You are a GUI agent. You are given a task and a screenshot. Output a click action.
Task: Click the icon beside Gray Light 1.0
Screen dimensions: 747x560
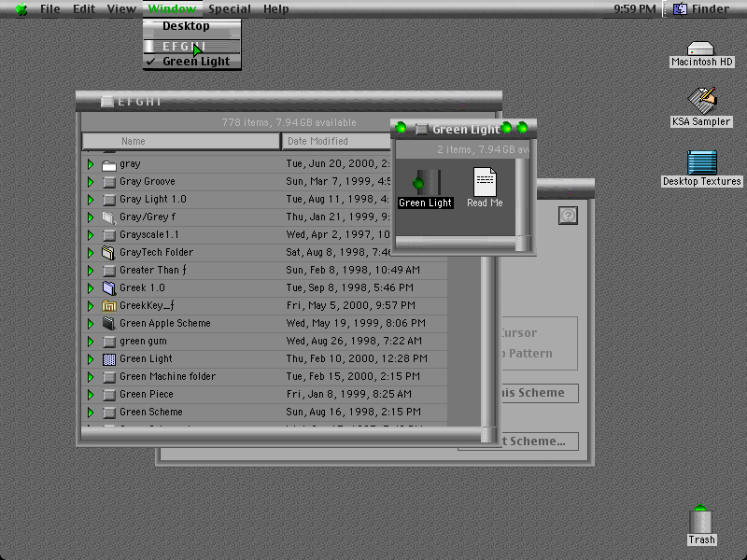(109, 200)
